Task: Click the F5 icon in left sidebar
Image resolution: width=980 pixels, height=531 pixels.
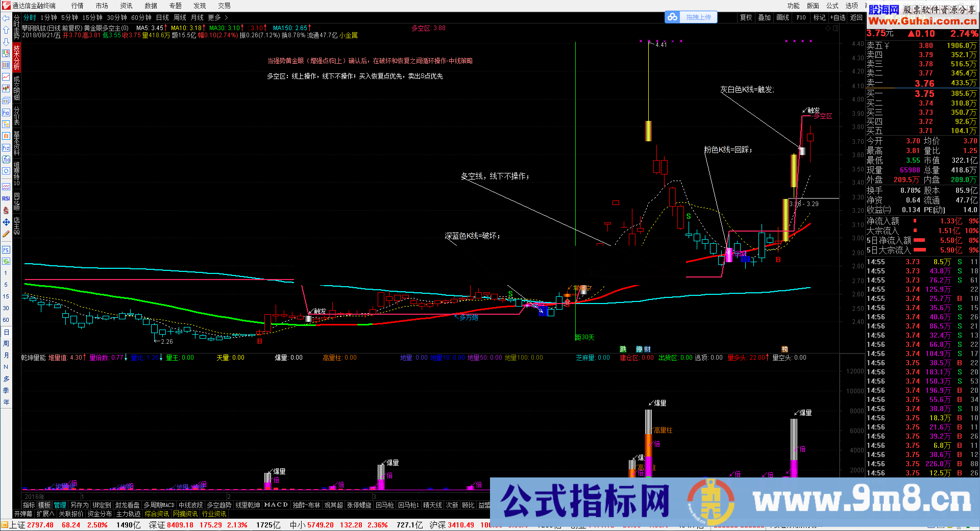Action: click(6, 249)
